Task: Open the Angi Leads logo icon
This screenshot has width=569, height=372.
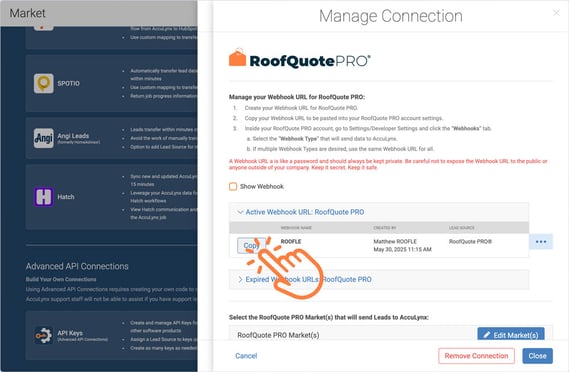Action: pyautogui.click(x=44, y=138)
